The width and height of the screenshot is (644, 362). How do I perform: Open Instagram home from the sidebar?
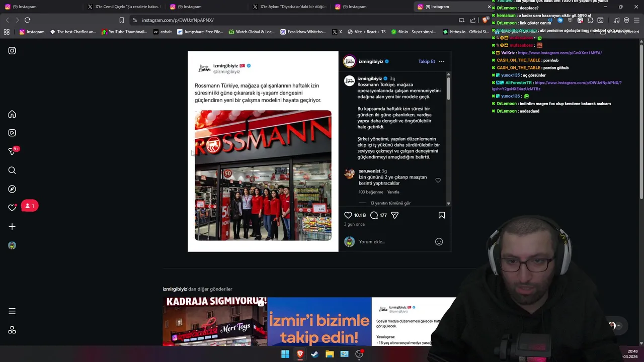coord(12,114)
